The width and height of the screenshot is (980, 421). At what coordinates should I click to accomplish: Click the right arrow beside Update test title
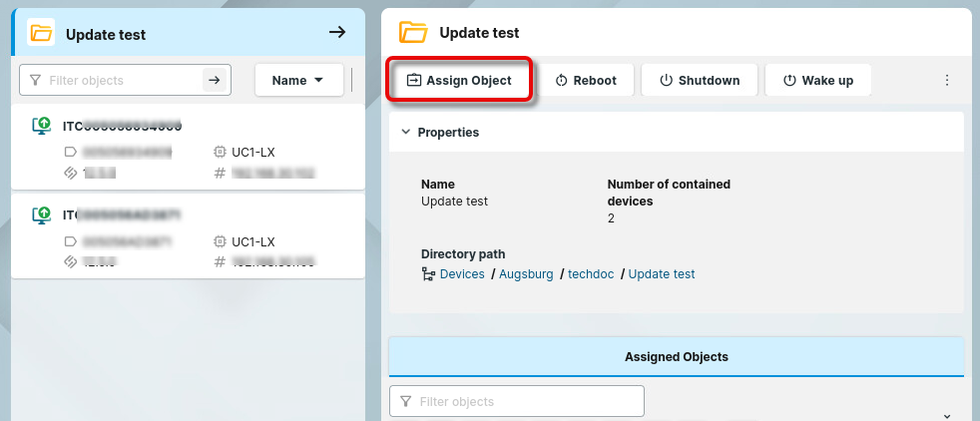click(x=337, y=33)
